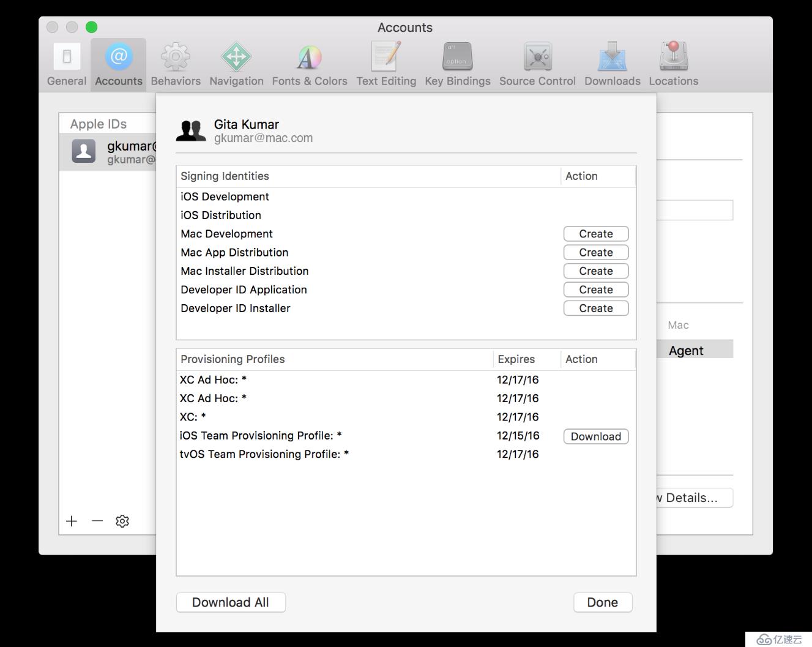Screen dimensions: 812x647
Task: Select the second XC Ad Hoc profile
Action: pyautogui.click(x=406, y=398)
